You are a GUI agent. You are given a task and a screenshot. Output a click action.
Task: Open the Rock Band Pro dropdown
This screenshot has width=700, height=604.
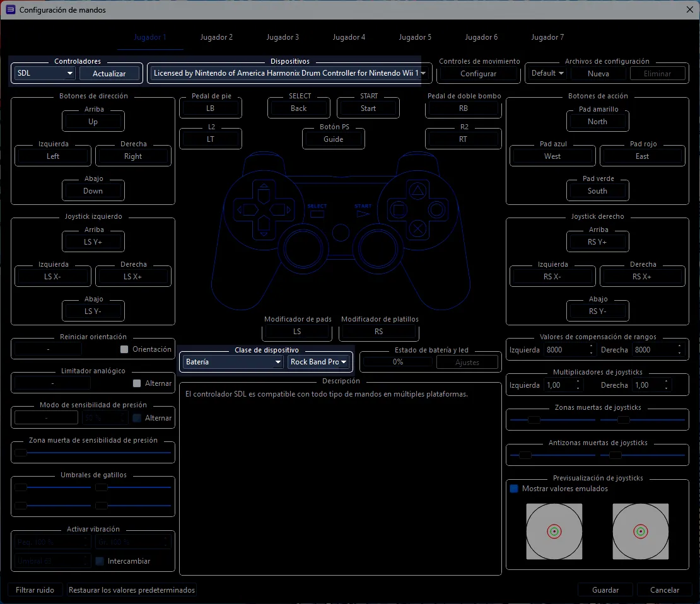point(318,362)
